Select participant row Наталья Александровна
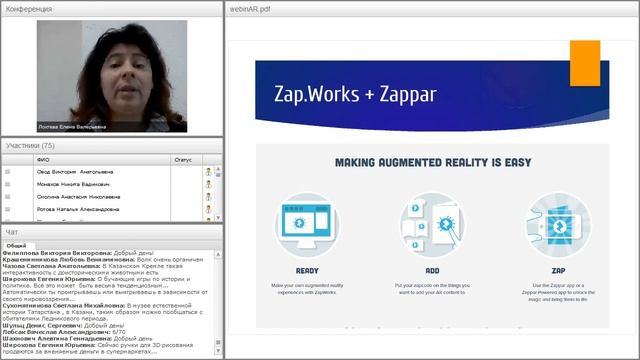The image size is (640, 360). (108, 209)
